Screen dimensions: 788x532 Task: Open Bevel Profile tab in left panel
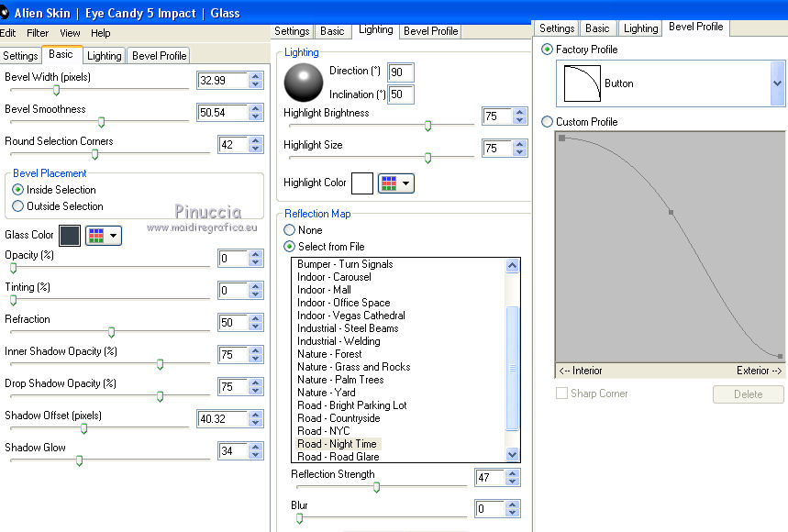coord(160,56)
